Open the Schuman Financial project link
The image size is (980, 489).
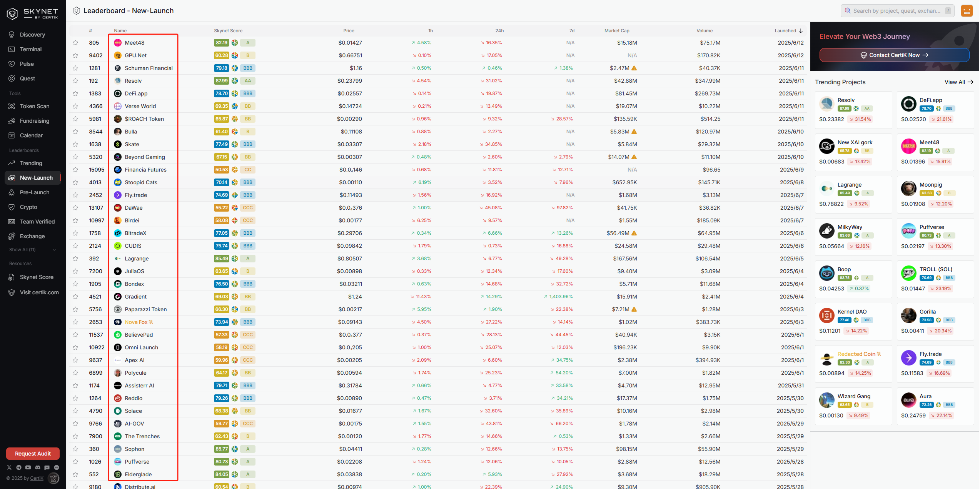(x=149, y=68)
